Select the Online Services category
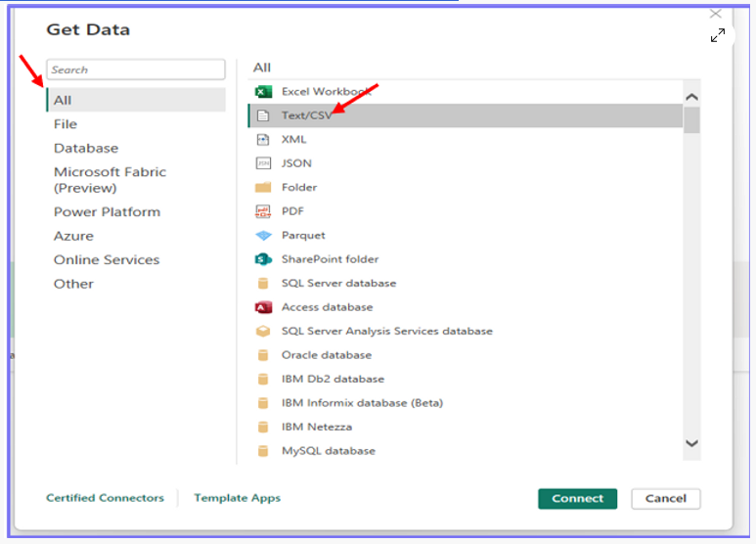The image size is (756, 544). click(x=107, y=259)
